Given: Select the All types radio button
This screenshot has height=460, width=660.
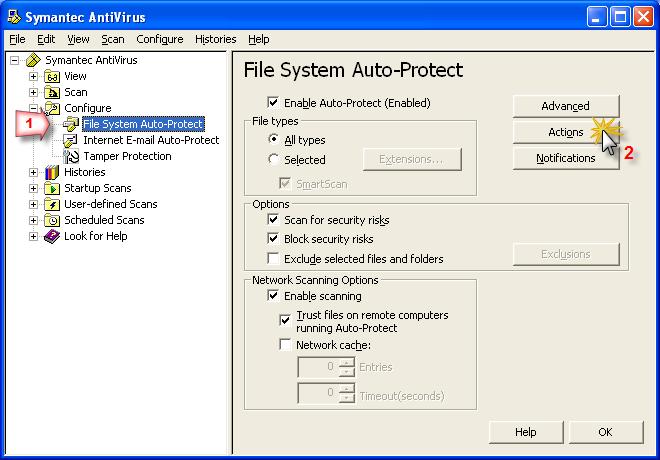Looking at the screenshot, I should pos(273,138).
